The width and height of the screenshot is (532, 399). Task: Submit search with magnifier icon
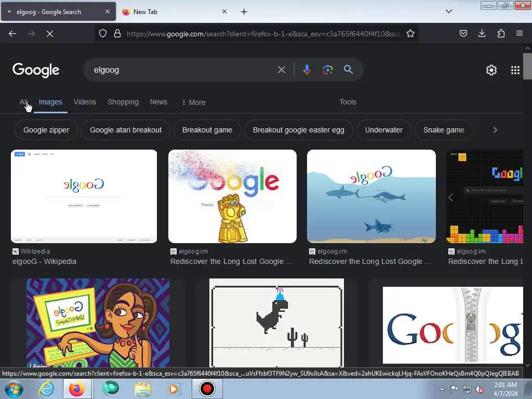pyautogui.click(x=349, y=70)
